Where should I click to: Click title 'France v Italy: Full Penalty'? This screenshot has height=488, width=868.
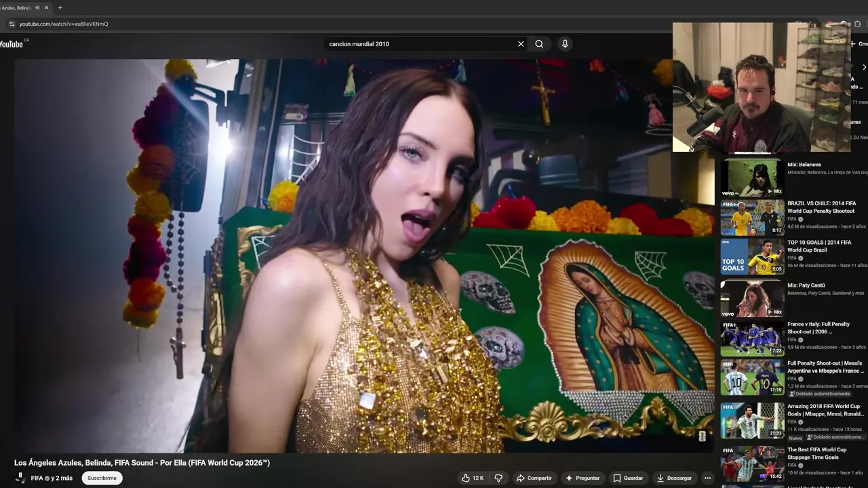click(818, 328)
